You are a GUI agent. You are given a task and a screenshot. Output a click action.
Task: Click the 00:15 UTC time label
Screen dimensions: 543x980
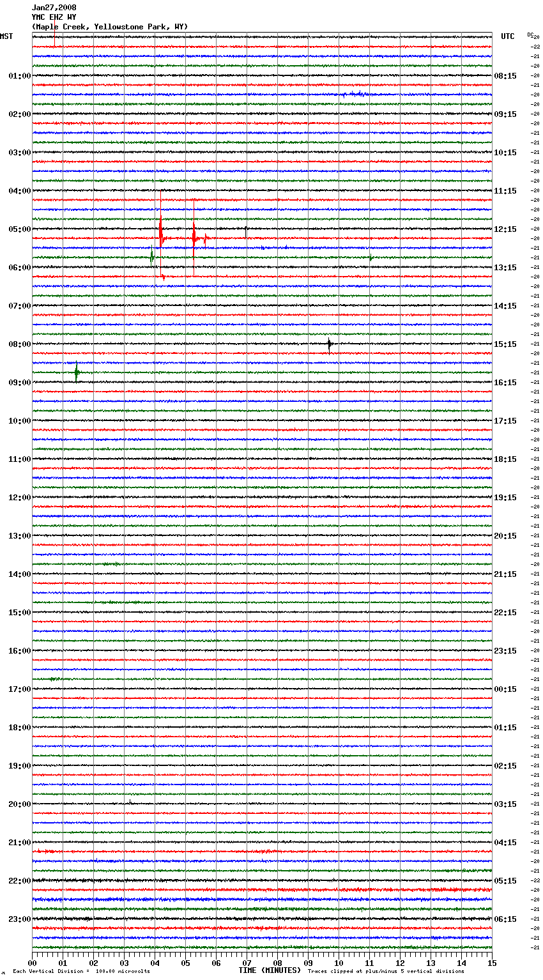click(x=505, y=689)
